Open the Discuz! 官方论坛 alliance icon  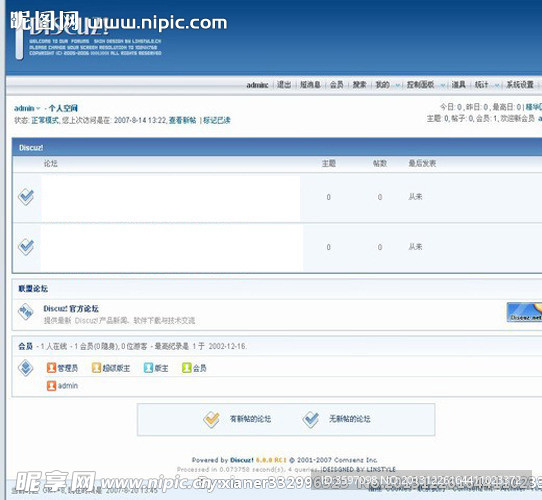click(x=26, y=312)
